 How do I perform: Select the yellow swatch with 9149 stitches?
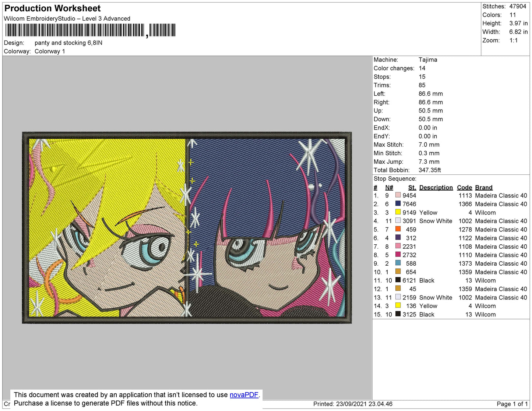pyautogui.click(x=398, y=212)
